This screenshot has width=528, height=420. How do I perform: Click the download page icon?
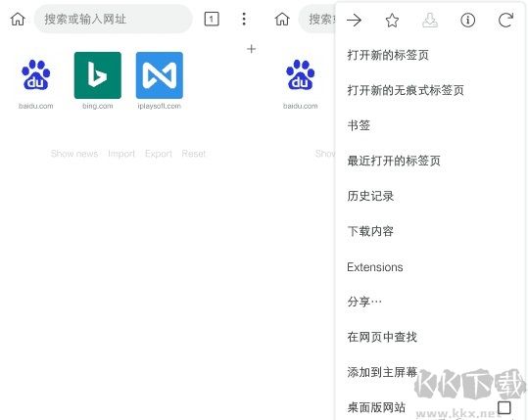point(430,21)
